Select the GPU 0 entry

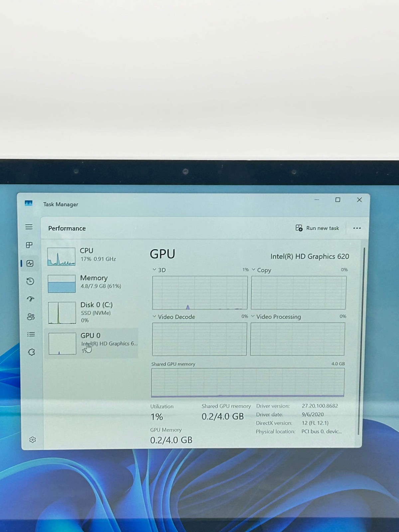tap(92, 343)
